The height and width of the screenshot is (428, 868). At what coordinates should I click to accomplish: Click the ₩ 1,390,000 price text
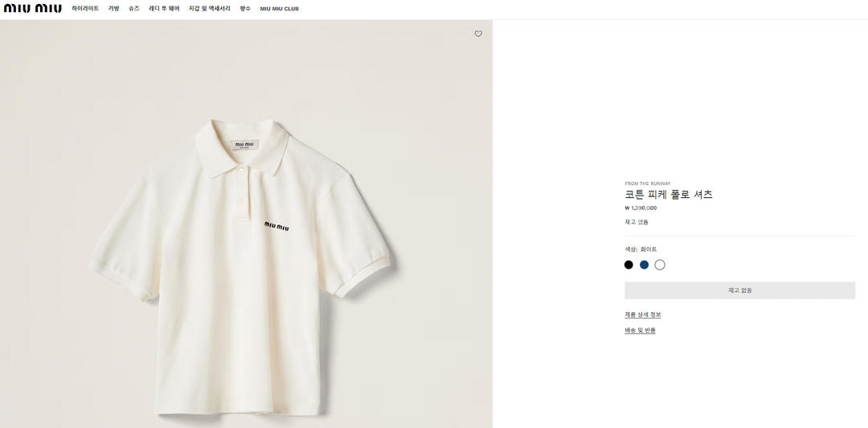point(641,208)
